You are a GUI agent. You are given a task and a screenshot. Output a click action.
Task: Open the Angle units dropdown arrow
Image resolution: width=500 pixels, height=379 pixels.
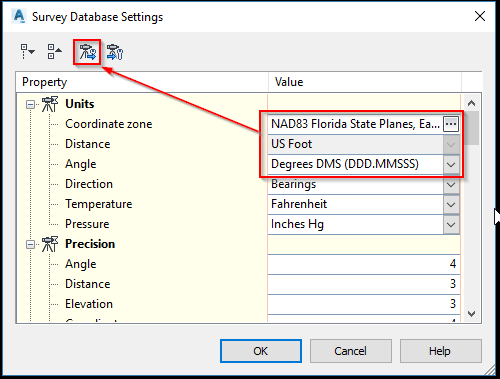451,165
